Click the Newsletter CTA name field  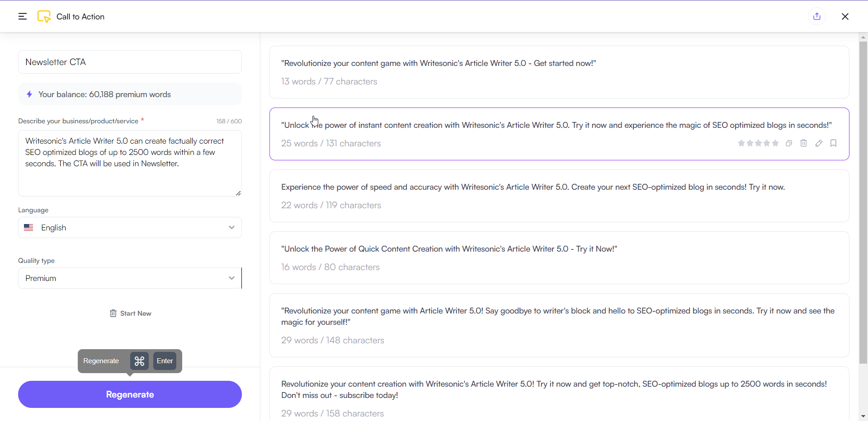coord(130,62)
